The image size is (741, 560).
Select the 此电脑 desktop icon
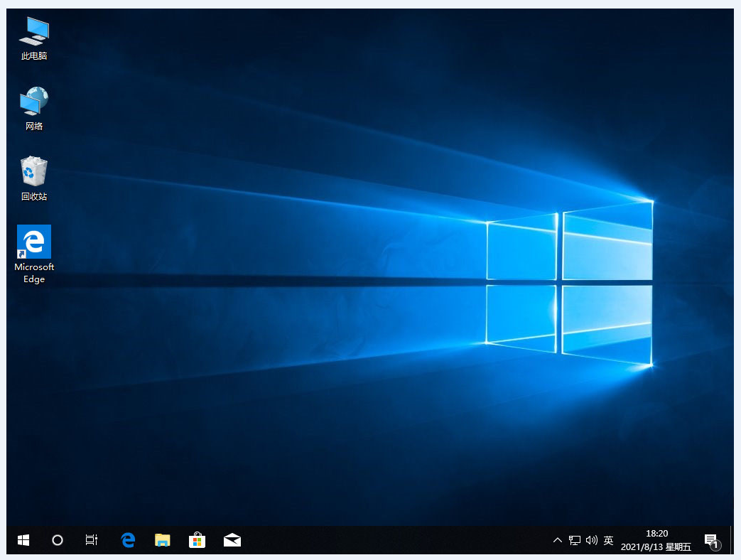[33, 38]
